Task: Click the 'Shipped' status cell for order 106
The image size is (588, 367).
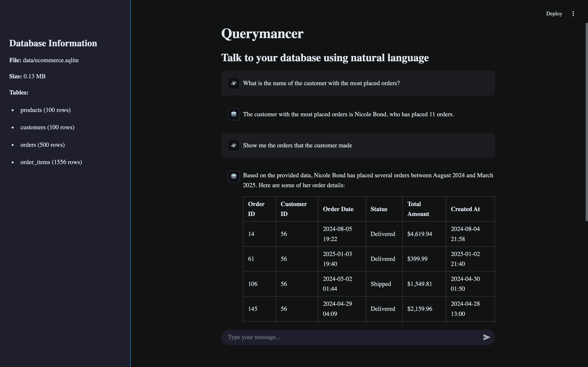Action: pos(380,284)
